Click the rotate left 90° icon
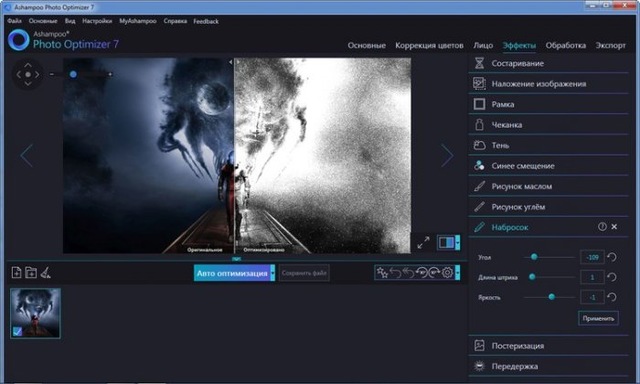 [x=421, y=272]
